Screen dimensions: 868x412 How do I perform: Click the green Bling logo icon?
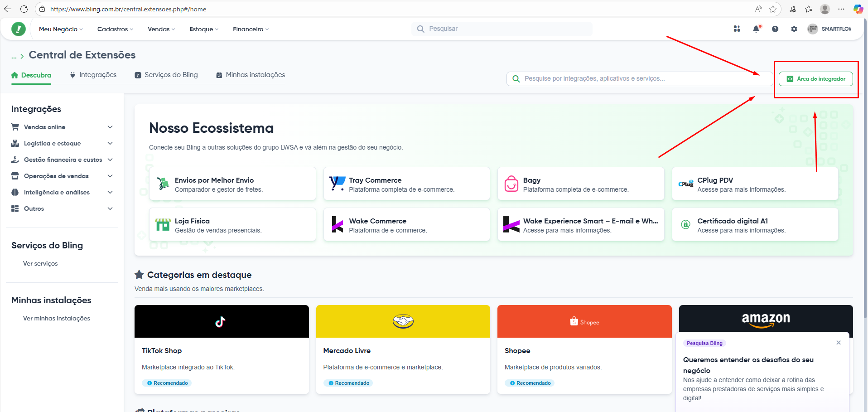tap(19, 29)
